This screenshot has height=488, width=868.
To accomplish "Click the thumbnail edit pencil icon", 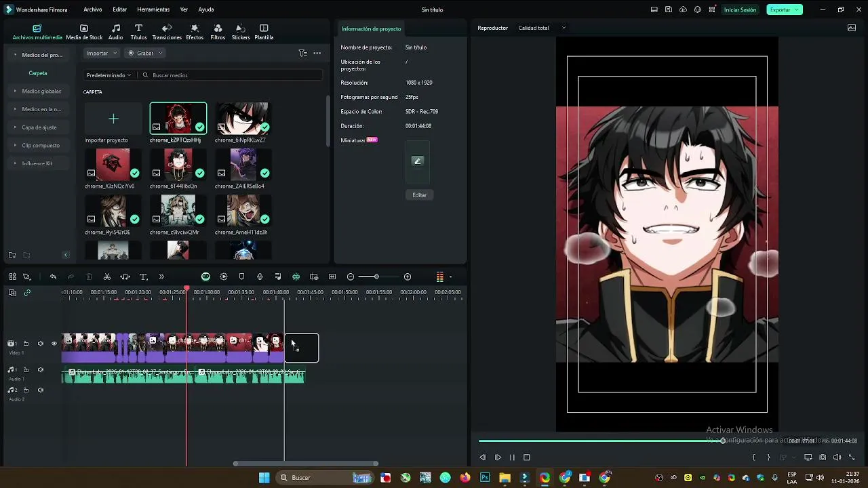I will coord(418,161).
